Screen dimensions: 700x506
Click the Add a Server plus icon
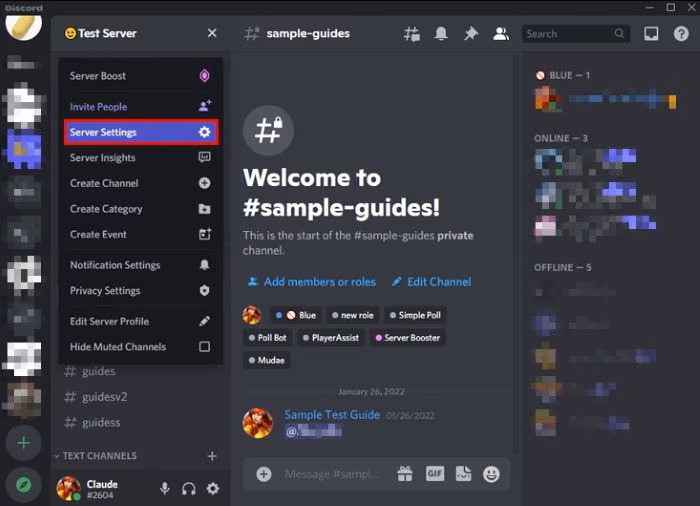23,443
